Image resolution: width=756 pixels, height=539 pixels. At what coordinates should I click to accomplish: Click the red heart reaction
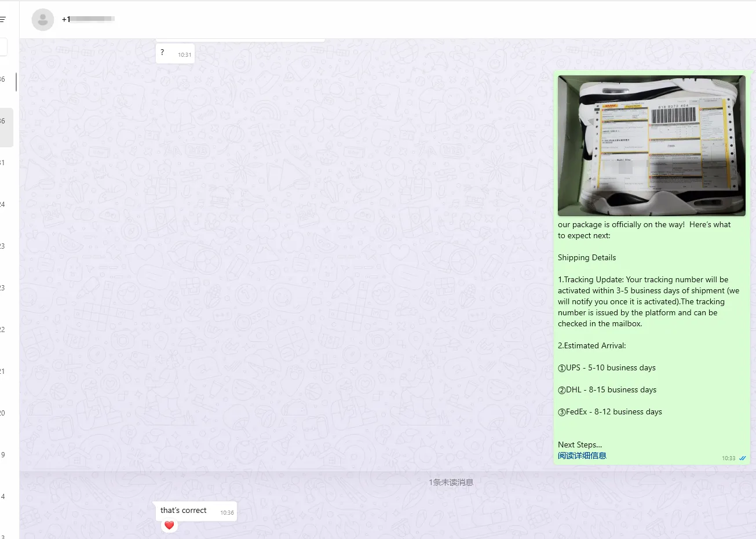(x=169, y=525)
